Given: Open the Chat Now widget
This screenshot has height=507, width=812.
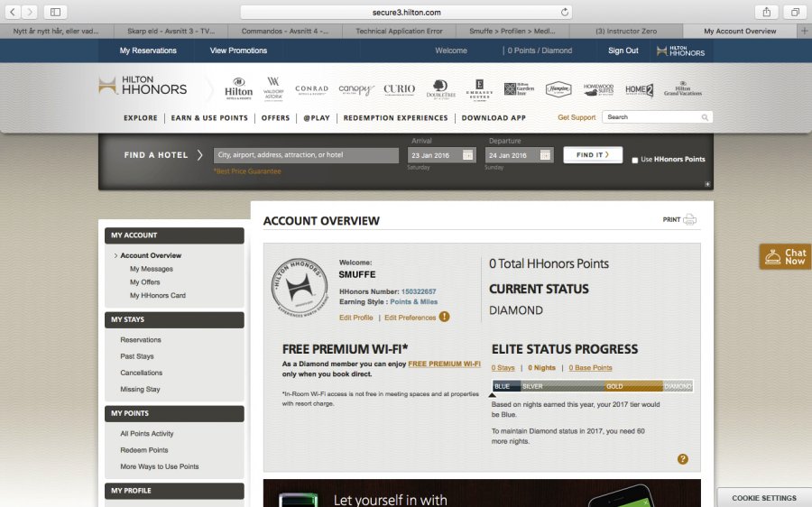Looking at the screenshot, I should (786, 257).
